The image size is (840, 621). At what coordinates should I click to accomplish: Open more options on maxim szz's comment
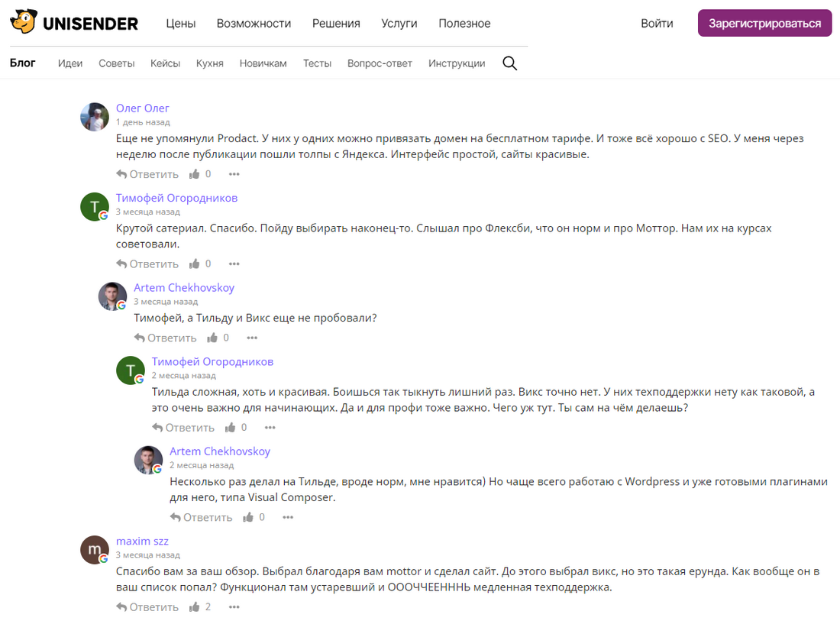(234, 606)
